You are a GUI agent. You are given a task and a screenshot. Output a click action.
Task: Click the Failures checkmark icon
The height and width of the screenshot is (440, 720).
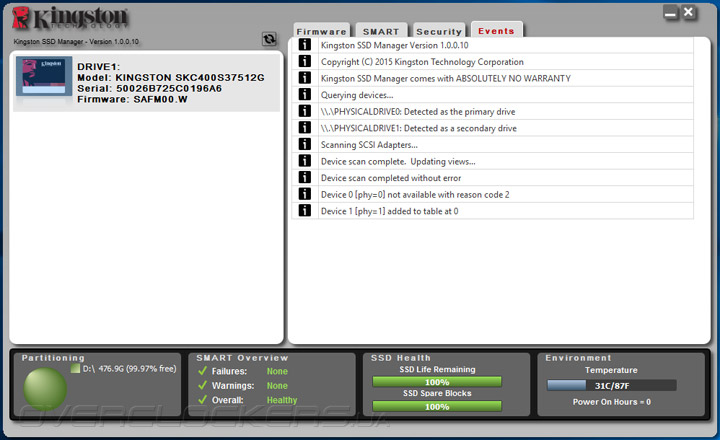pyautogui.click(x=202, y=370)
